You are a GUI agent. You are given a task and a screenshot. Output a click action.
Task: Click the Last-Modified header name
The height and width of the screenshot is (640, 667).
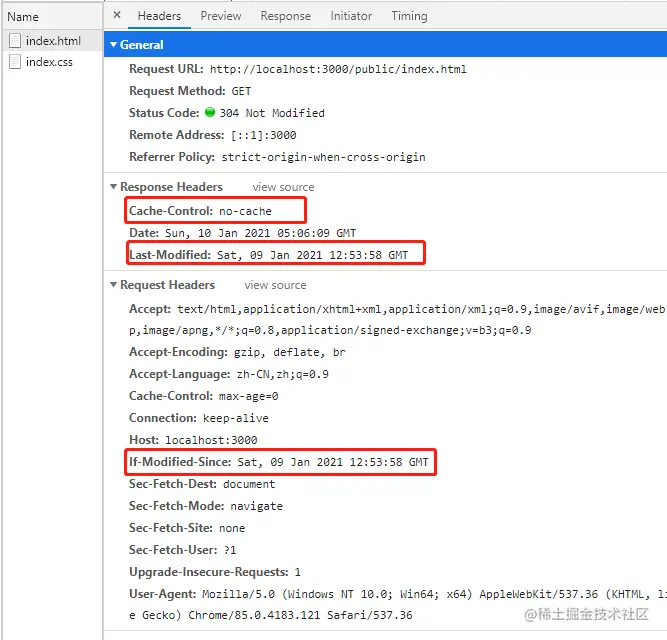point(170,255)
